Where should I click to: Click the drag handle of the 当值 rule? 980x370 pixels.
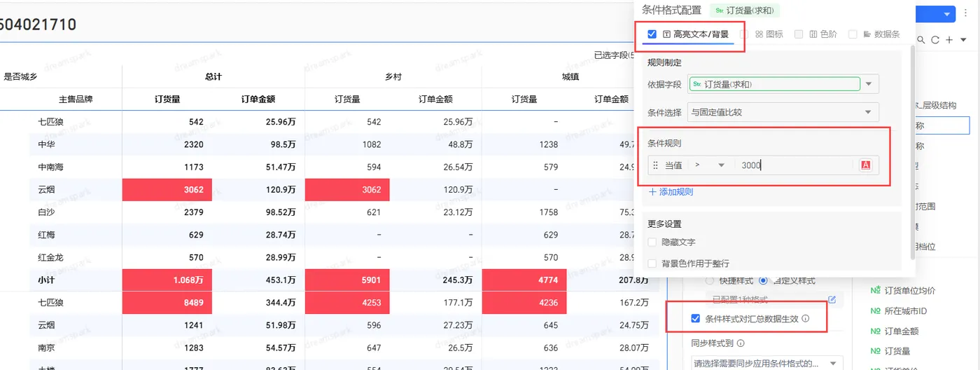pyautogui.click(x=655, y=165)
